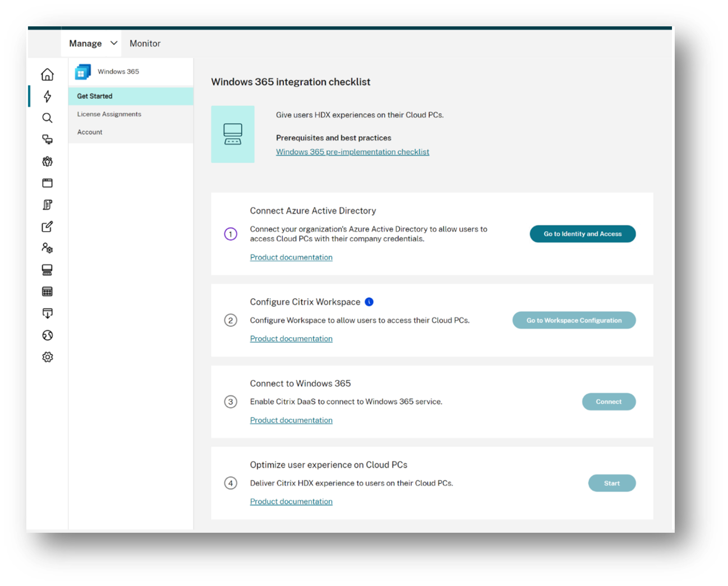Select License Assignments in the side menu
728x586 pixels.
pos(109,114)
